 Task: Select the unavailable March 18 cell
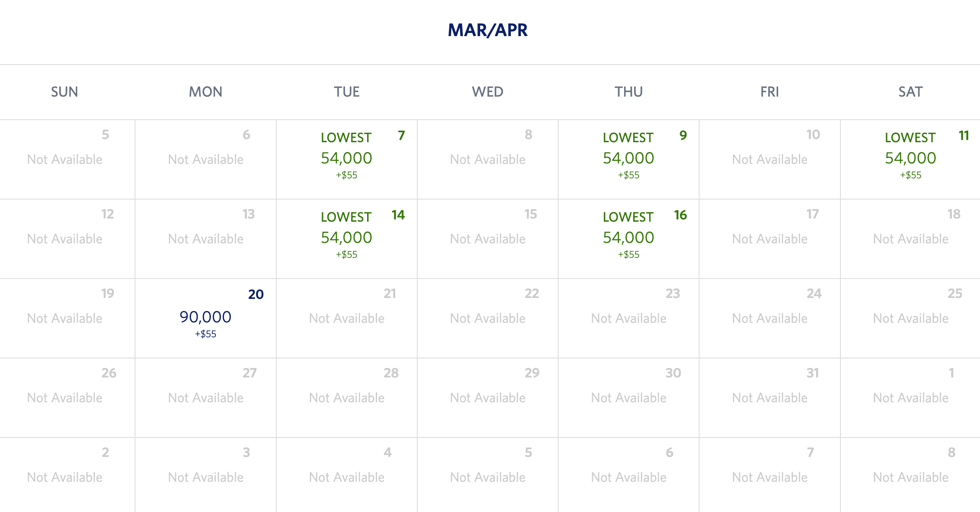tap(909, 238)
